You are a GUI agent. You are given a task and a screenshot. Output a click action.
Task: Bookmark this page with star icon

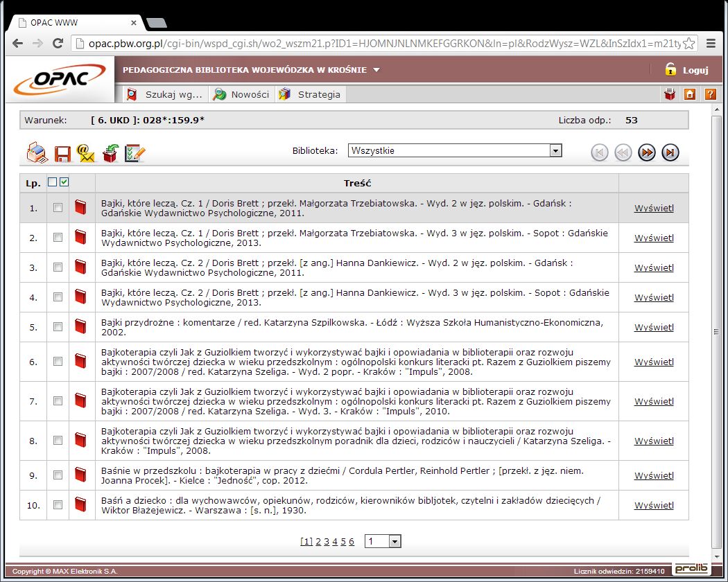tap(689, 44)
